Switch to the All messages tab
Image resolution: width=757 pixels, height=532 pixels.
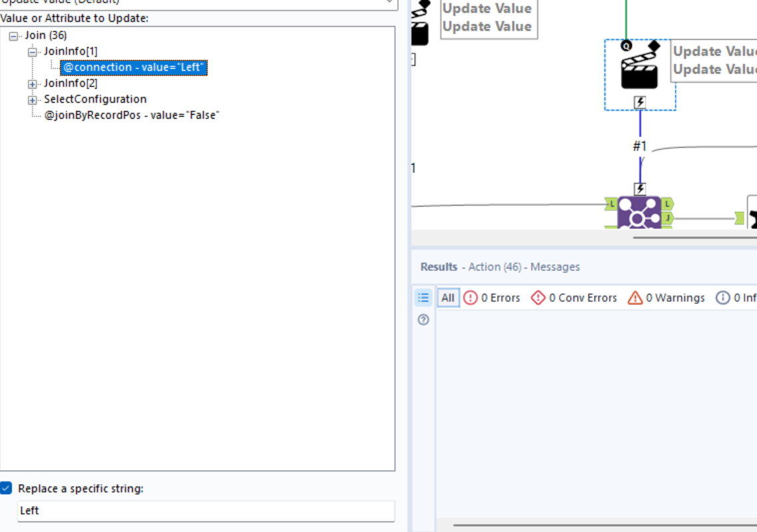click(x=447, y=298)
